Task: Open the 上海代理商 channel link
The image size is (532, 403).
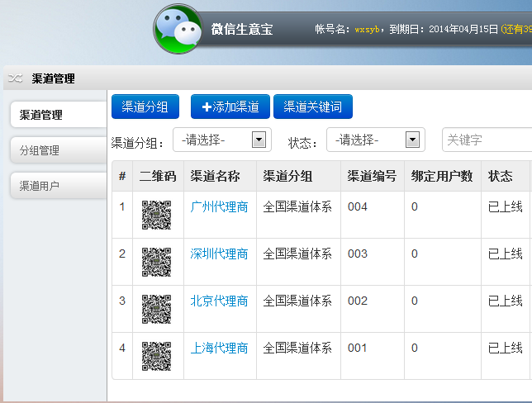Action: tap(219, 348)
